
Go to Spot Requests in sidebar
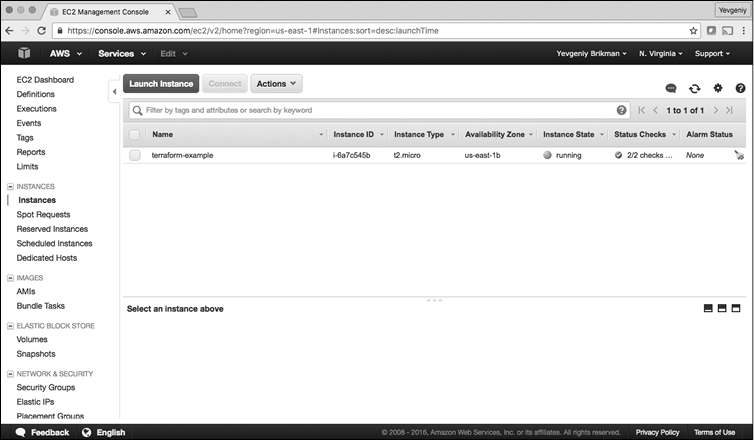pos(43,214)
